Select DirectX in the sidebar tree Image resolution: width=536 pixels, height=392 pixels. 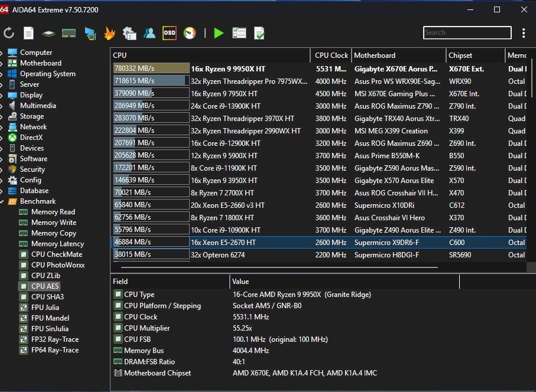(31, 138)
